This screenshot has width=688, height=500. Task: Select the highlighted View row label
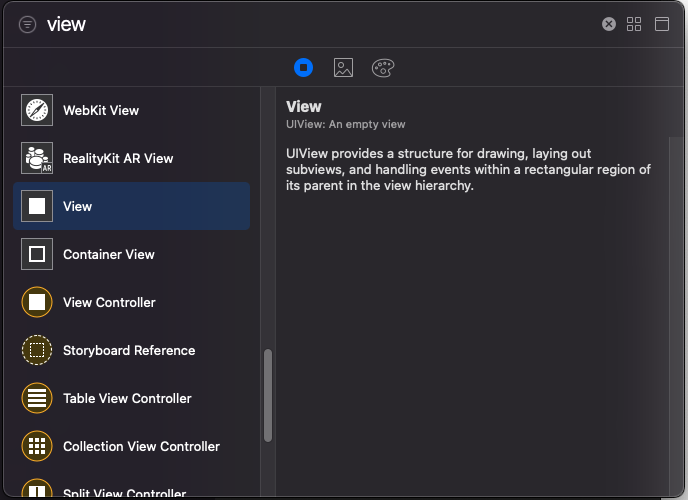pos(77,206)
